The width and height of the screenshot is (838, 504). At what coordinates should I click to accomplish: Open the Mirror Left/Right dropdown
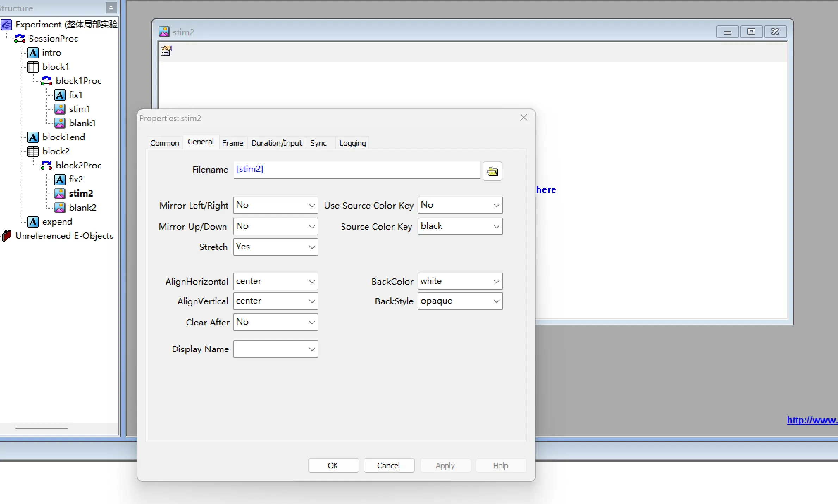pyautogui.click(x=275, y=205)
